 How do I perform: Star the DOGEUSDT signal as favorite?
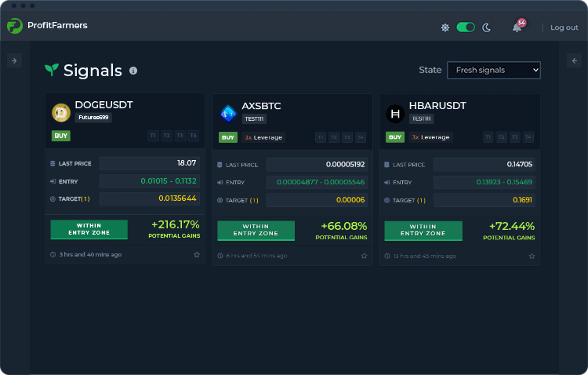(197, 255)
